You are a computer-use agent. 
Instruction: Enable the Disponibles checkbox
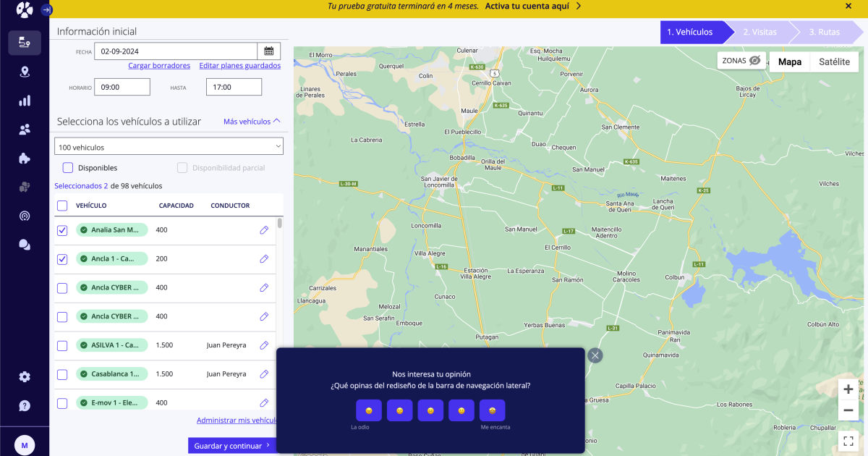(67, 167)
